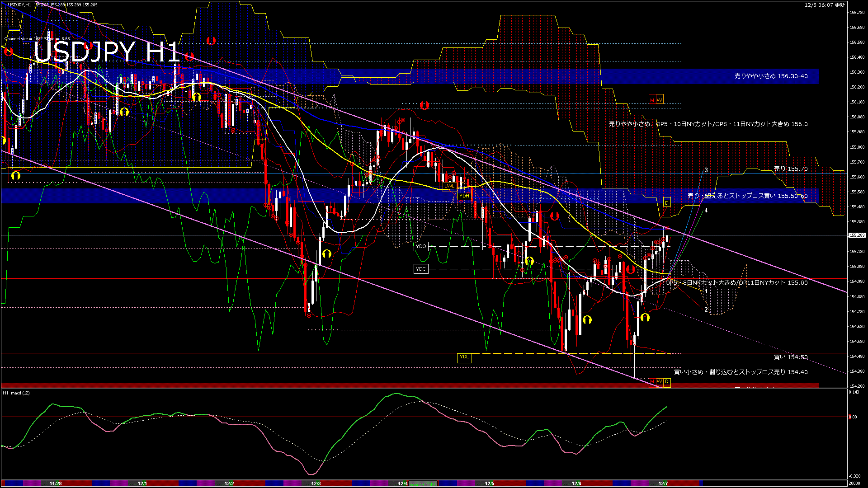Click the orange W box near 156.10
The height and width of the screenshot is (488, 868).
(660, 100)
